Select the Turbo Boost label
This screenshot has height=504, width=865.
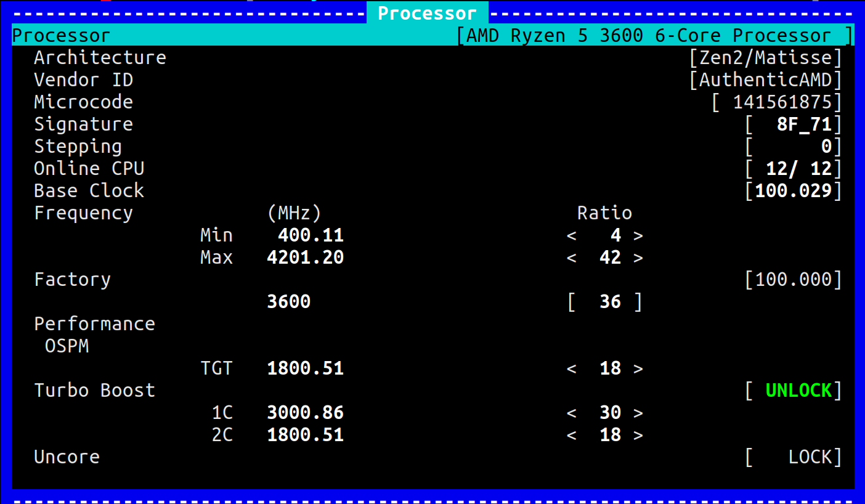(94, 391)
